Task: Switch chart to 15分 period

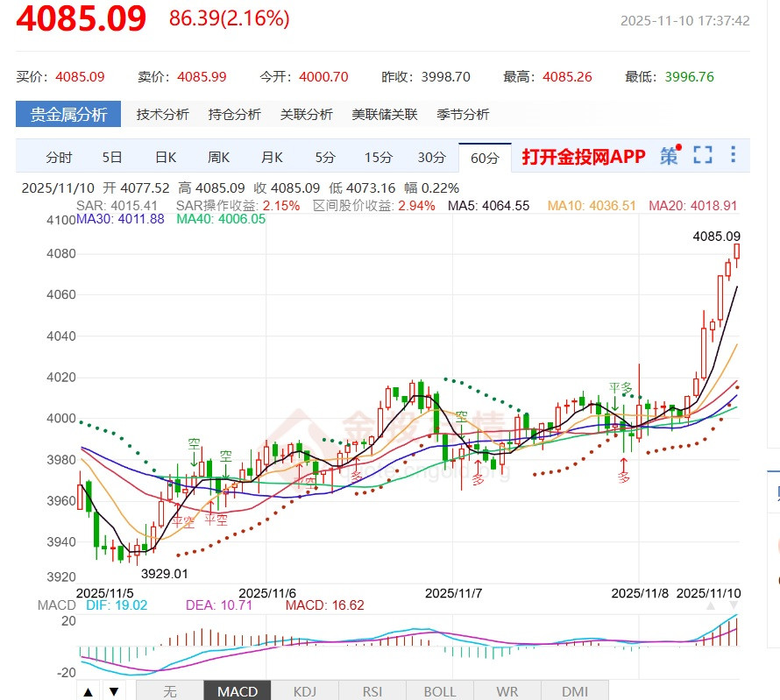Action: pyautogui.click(x=378, y=158)
